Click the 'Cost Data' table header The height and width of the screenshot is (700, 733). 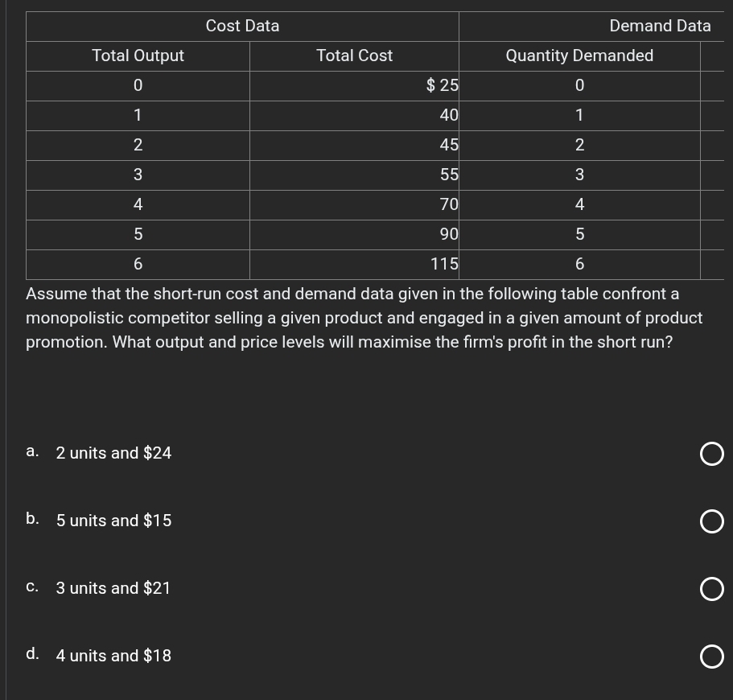pyautogui.click(x=242, y=26)
